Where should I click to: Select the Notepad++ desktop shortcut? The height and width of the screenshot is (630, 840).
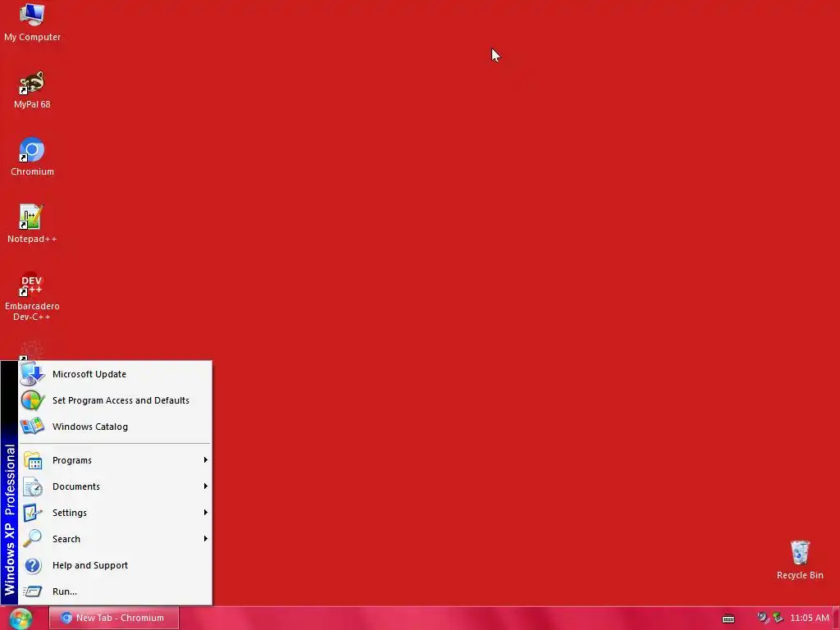coord(32,224)
